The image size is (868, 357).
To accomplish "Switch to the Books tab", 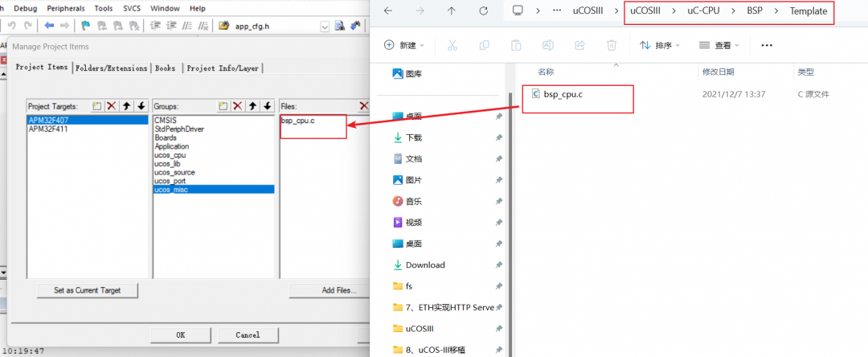I will coord(165,68).
